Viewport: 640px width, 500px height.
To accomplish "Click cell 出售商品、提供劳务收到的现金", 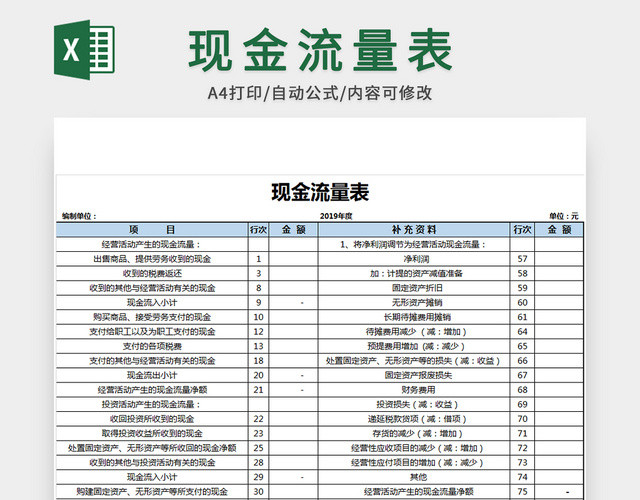I will [x=152, y=259].
